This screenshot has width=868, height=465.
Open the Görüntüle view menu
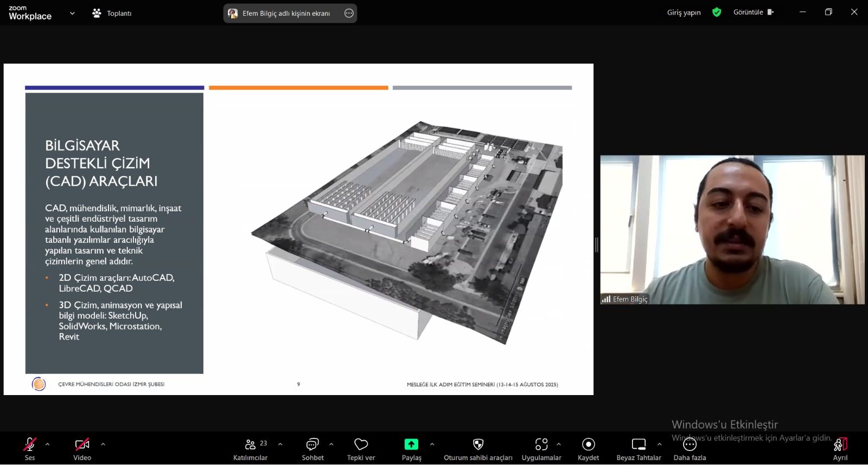pyautogui.click(x=753, y=12)
